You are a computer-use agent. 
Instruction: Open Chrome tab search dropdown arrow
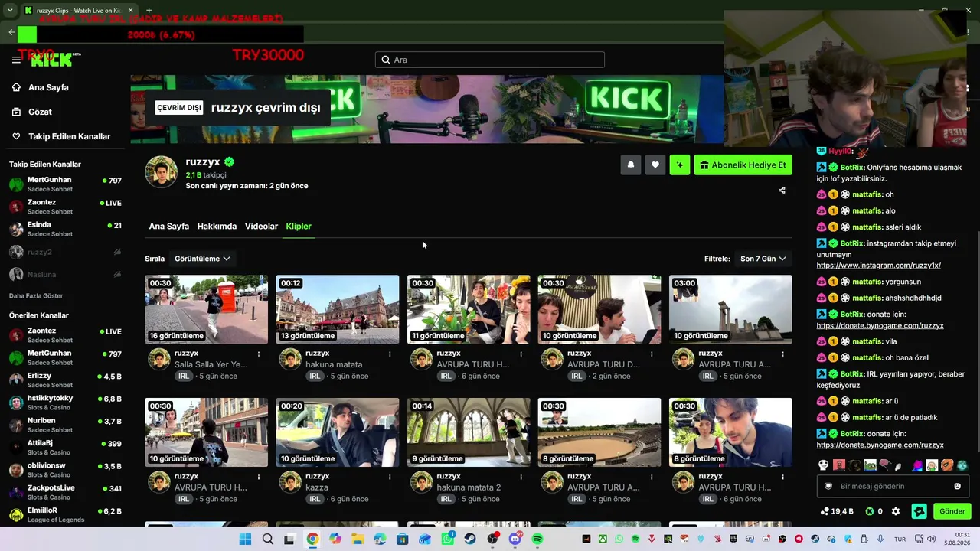pyautogui.click(x=10, y=11)
